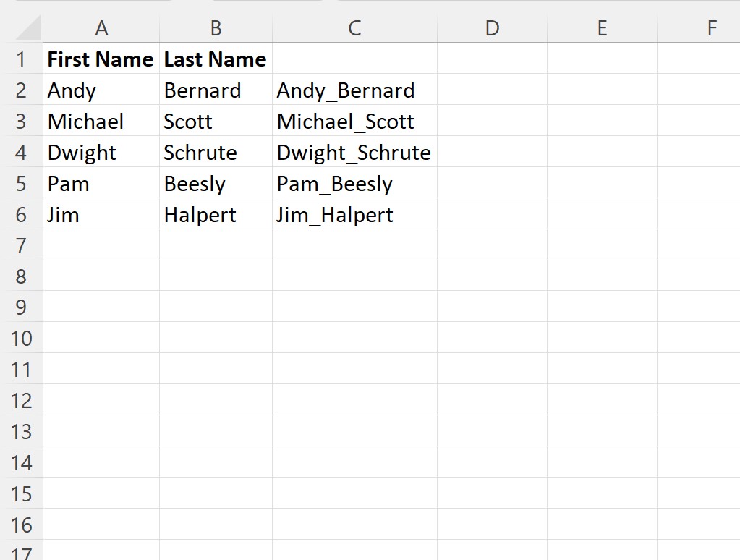Select column B header
Viewport: 740px width, 560px height.
[216, 28]
